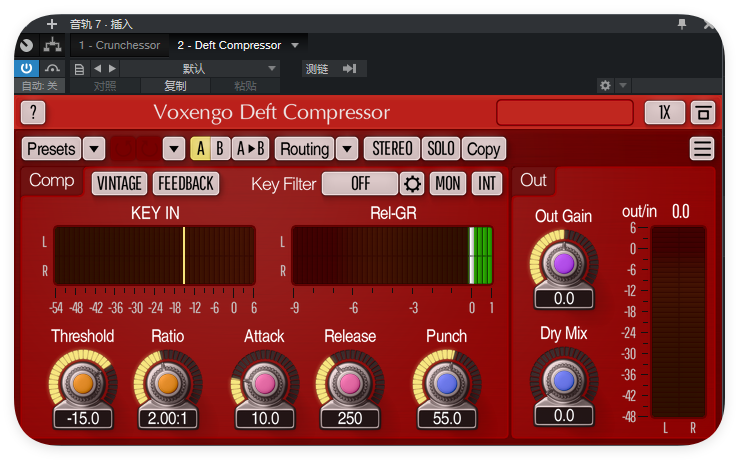Screen dimensions: 739x460
Task: Click the Punch knob
Action: click(x=447, y=384)
